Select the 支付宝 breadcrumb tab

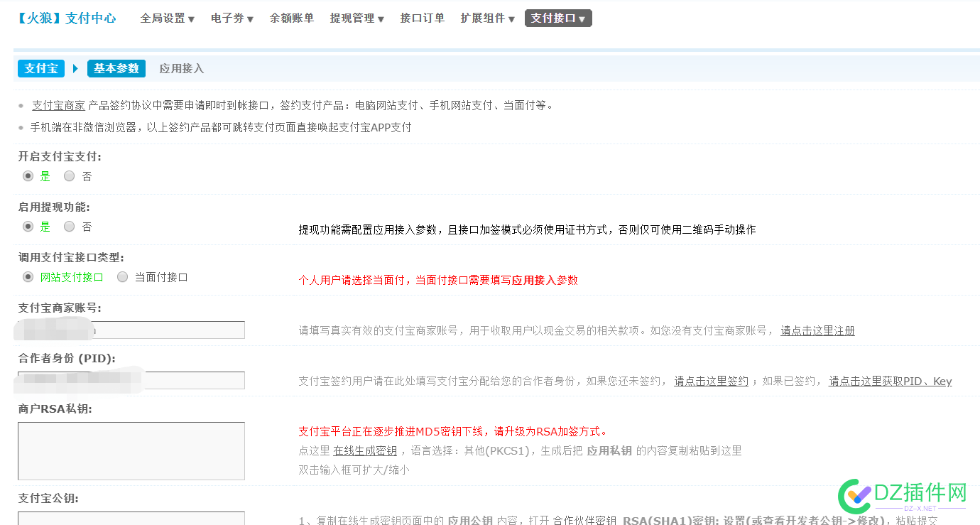pos(41,68)
